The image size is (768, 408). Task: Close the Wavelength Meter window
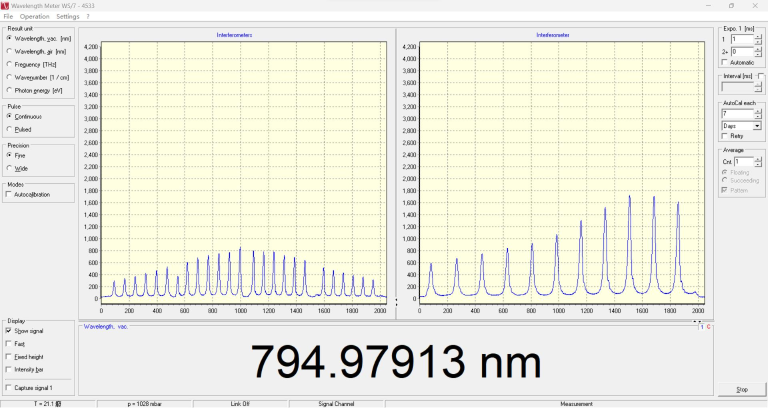(755, 5)
